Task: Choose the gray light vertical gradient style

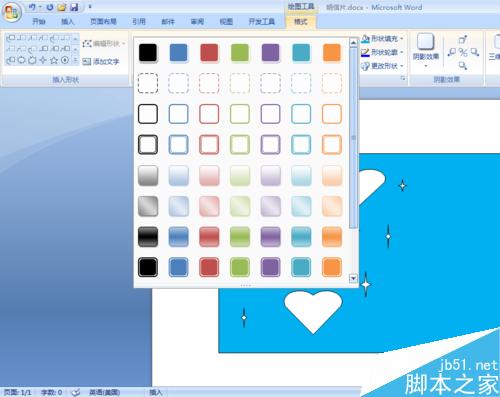Action: 148,175
